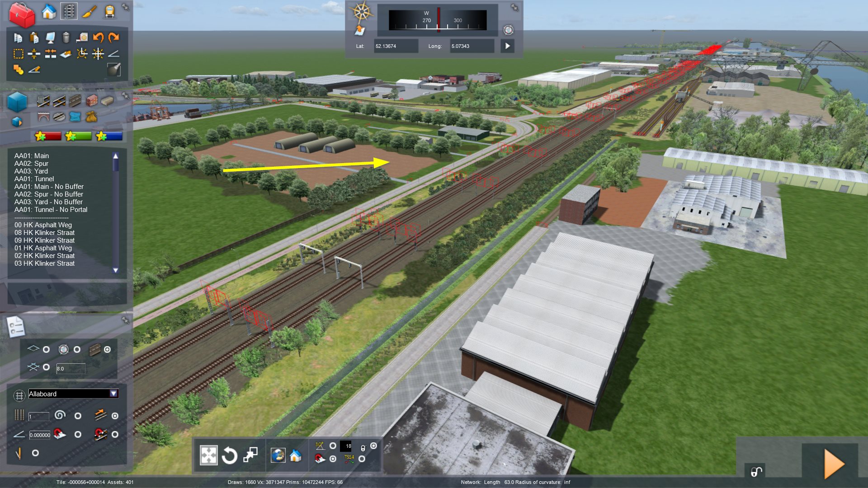The width and height of the screenshot is (868, 488).
Task: Select the dashed rectangle Select tool
Action: [18, 54]
